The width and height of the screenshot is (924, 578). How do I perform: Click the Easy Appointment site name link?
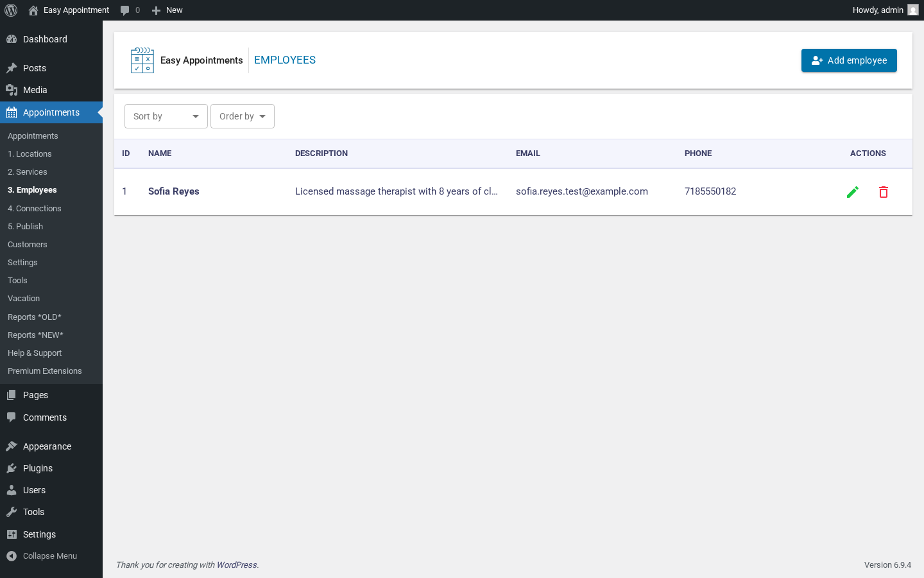pyautogui.click(x=76, y=10)
